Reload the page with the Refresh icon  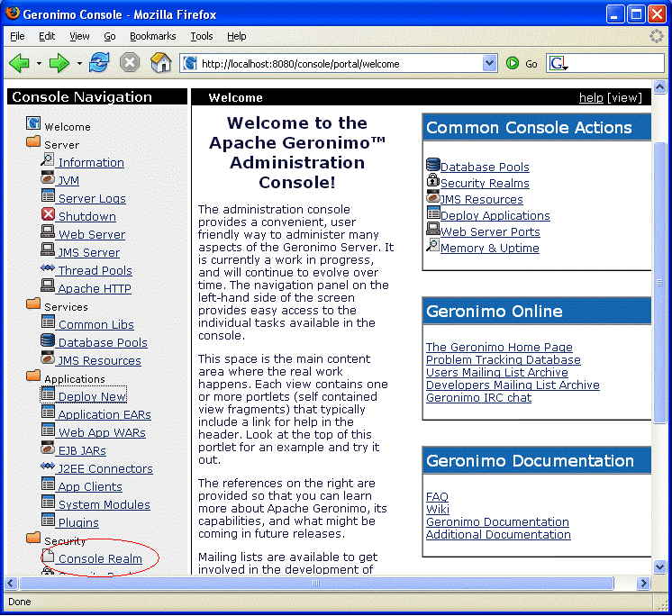coord(99,63)
